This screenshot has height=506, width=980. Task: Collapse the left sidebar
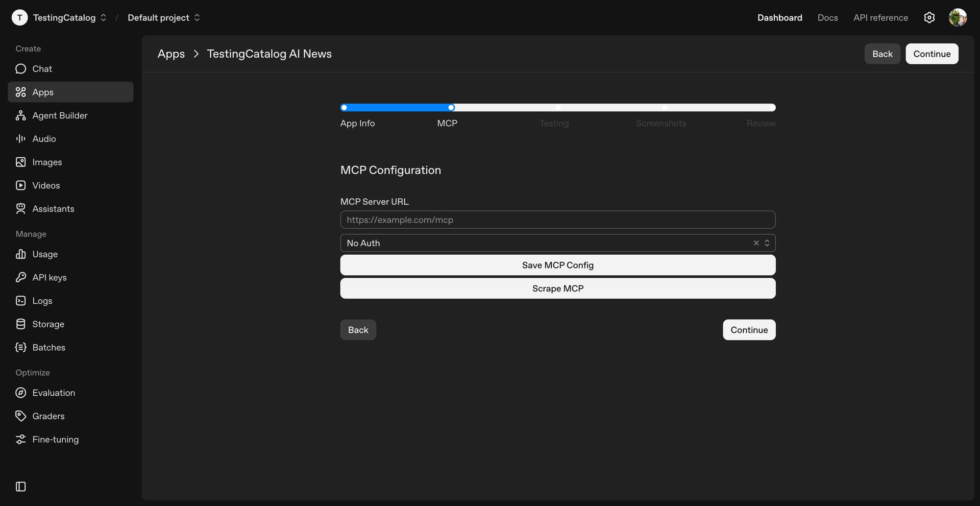[20, 486]
